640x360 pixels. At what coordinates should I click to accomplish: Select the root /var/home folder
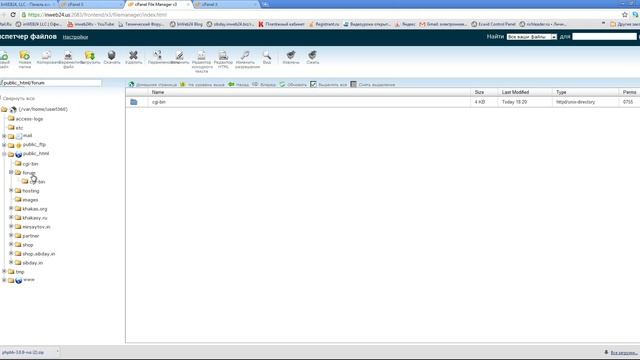point(43,109)
